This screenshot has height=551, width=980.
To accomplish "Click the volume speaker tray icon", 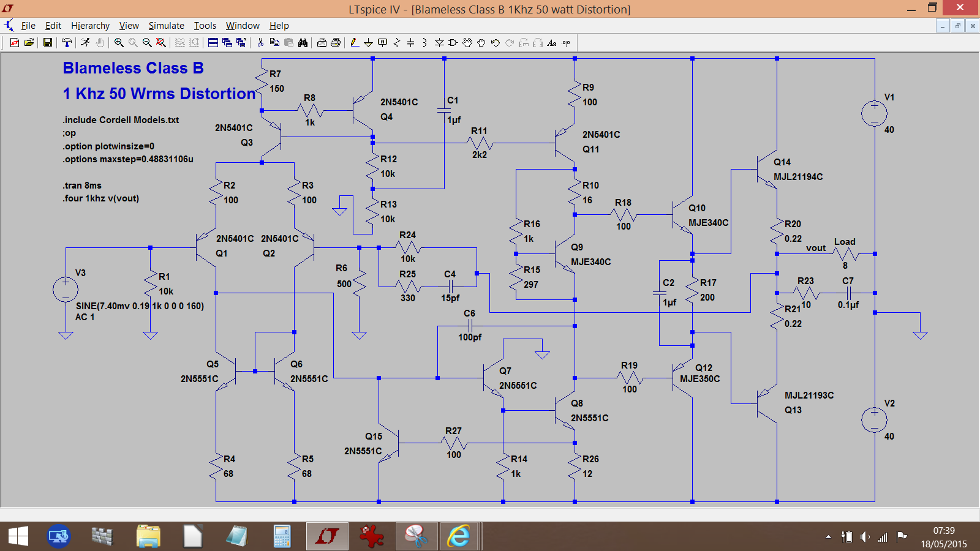I will [865, 537].
